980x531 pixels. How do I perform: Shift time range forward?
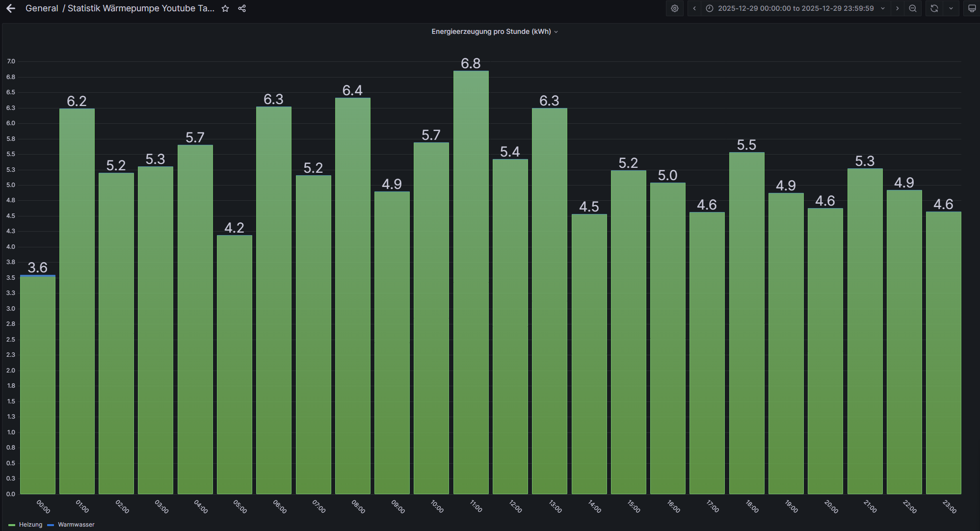pyautogui.click(x=898, y=8)
